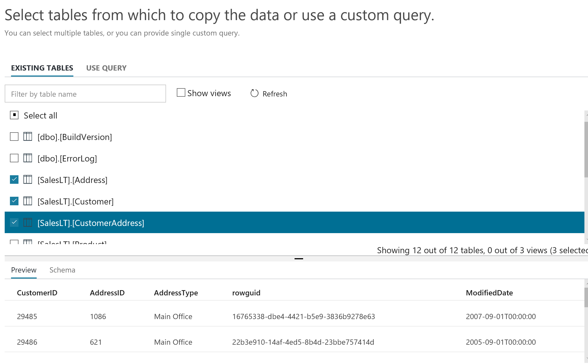This screenshot has height=364, width=588.
Task: Select the [dbo].[ErrorLog] table name
Action: 67,158
